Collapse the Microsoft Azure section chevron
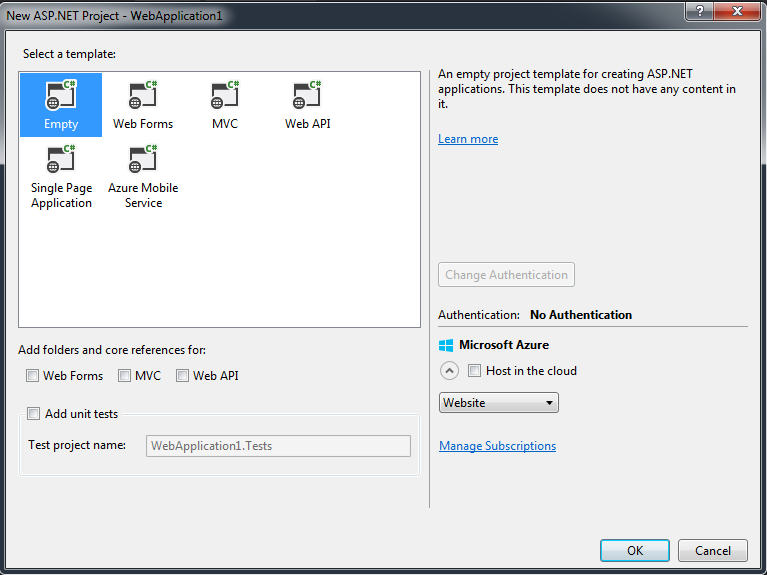The width and height of the screenshot is (767, 575). [x=449, y=371]
